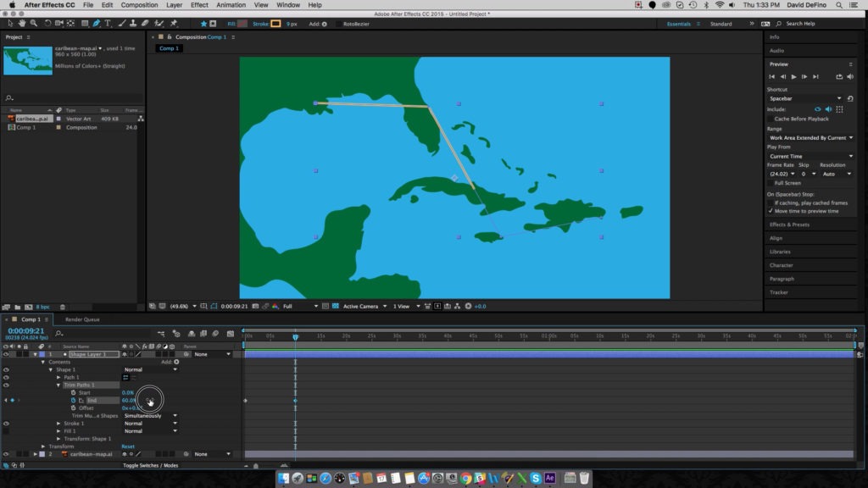Toggle the RotoBezier checkbox
Viewport: 868px width, 488px height.
coord(339,24)
